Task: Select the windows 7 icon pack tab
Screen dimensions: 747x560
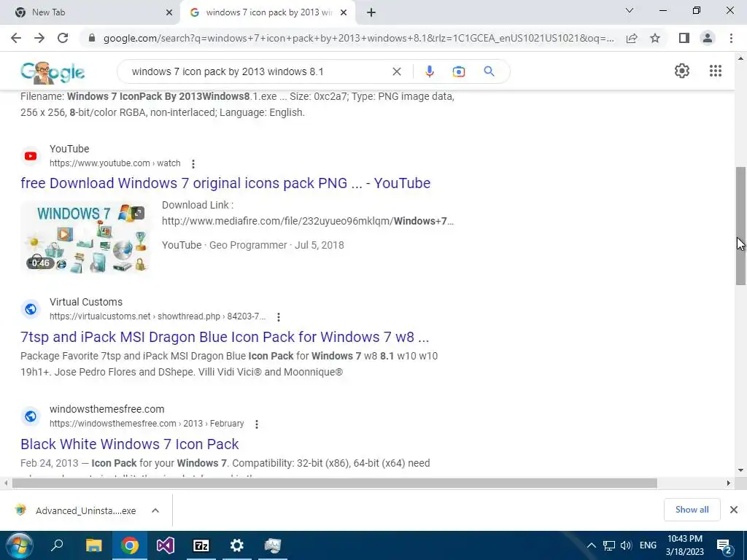Action: 268,12
